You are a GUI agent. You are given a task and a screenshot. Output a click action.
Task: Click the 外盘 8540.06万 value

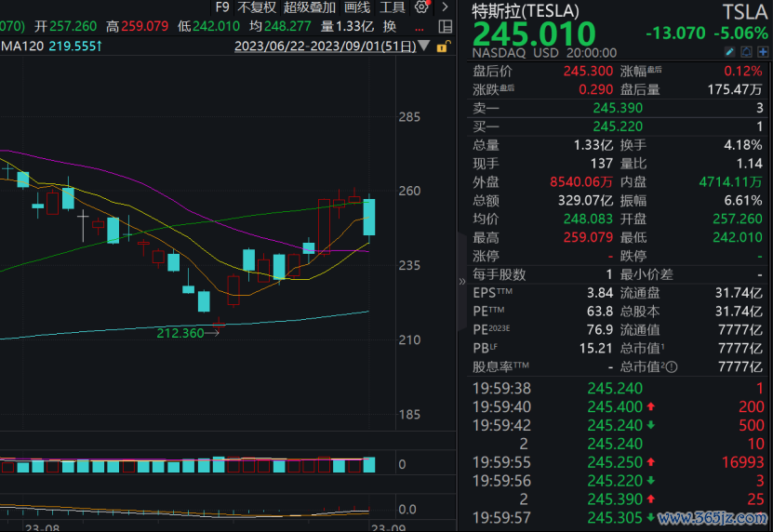pos(581,182)
